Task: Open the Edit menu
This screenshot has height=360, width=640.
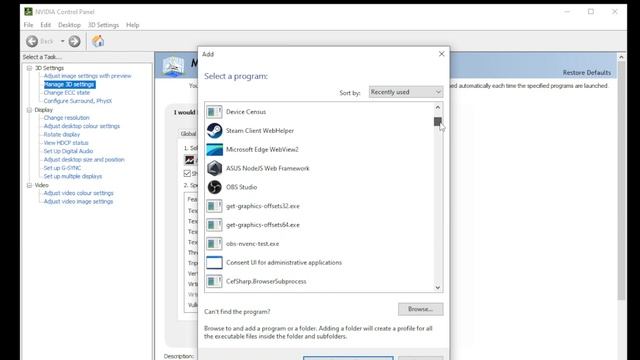Action: (45, 25)
